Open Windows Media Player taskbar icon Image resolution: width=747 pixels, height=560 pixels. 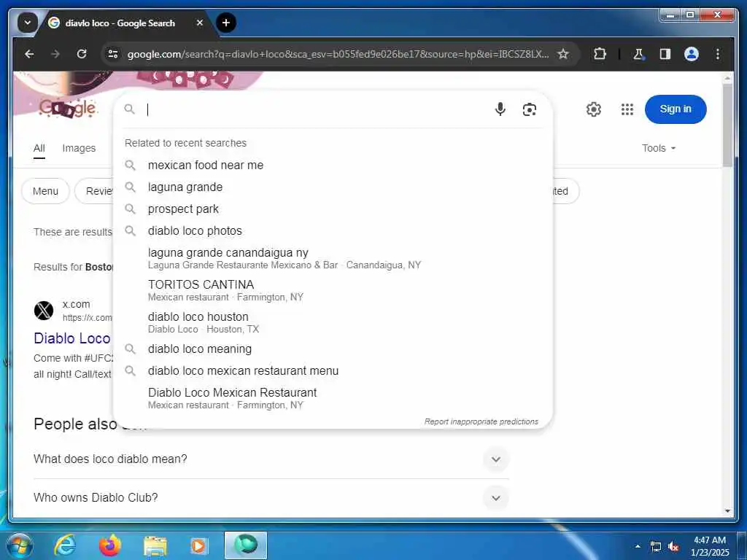(199, 545)
